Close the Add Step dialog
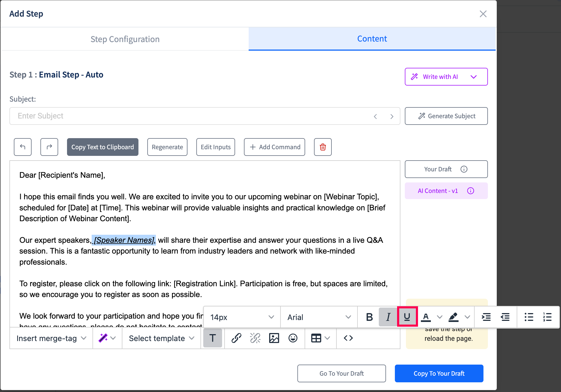Screen dimensions: 561x392 pos(483,14)
